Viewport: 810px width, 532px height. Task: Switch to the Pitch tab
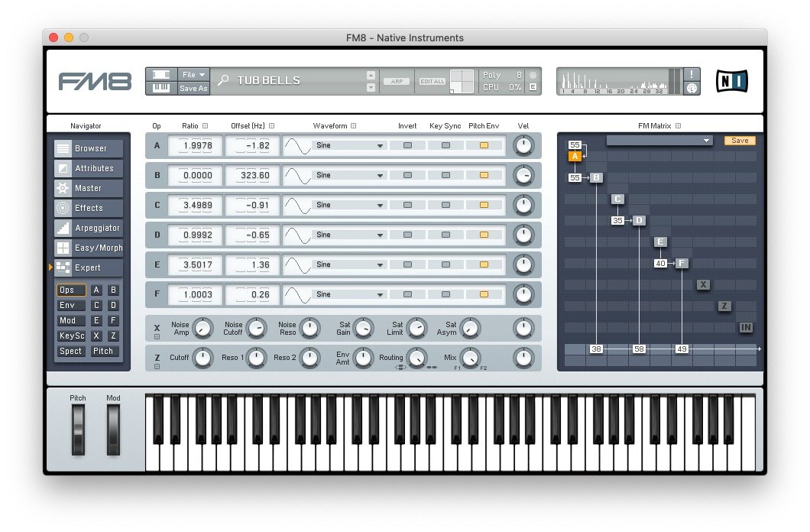[103, 351]
